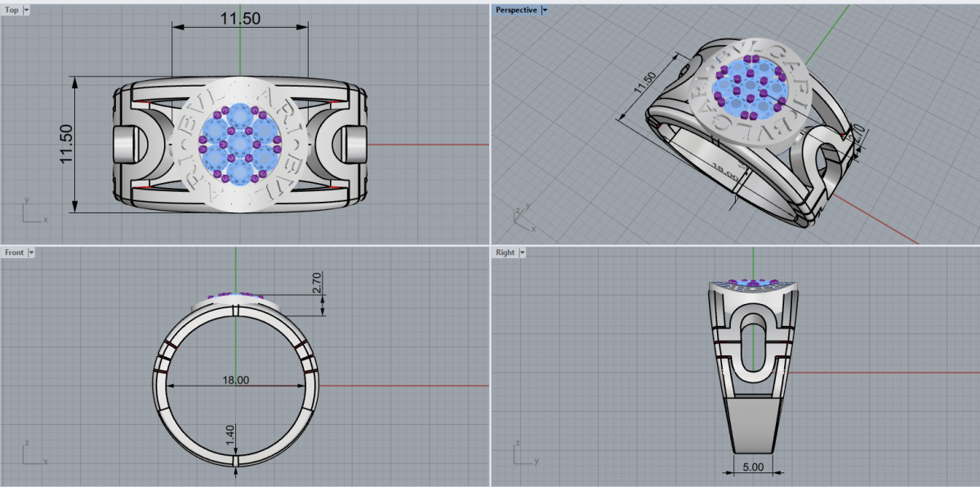The width and height of the screenshot is (980, 487).
Task: Click the world axes icon in Perspective viewport
Action: tap(520, 217)
